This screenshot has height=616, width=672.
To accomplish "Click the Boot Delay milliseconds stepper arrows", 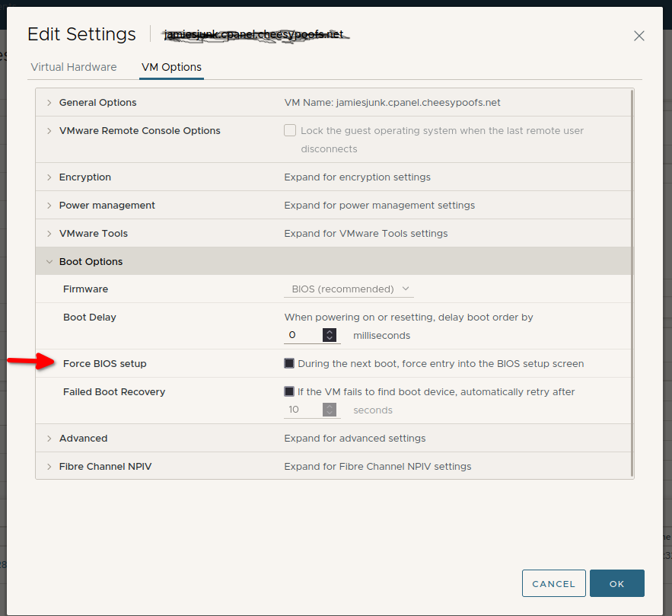I will (x=330, y=335).
